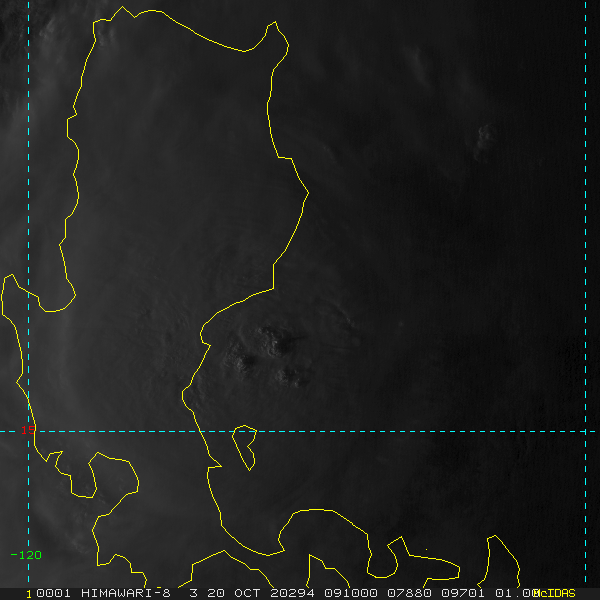This screenshot has width=600, height=600.
Task: Click the "09701" value in status line
Action: pos(463,593)
